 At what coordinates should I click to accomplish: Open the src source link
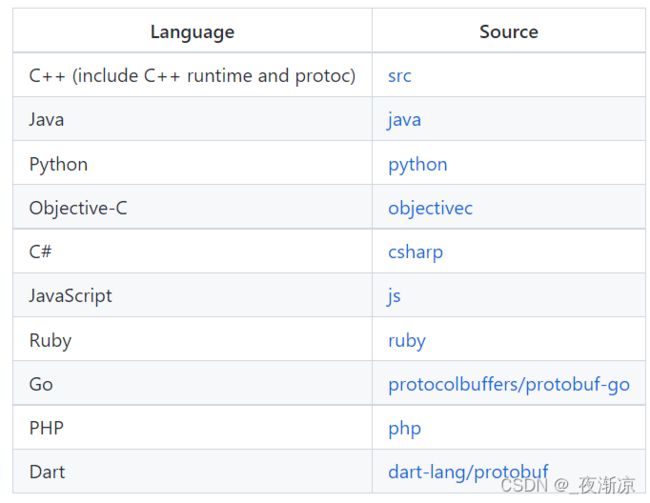pyautogui.click(x=399, y=76)
